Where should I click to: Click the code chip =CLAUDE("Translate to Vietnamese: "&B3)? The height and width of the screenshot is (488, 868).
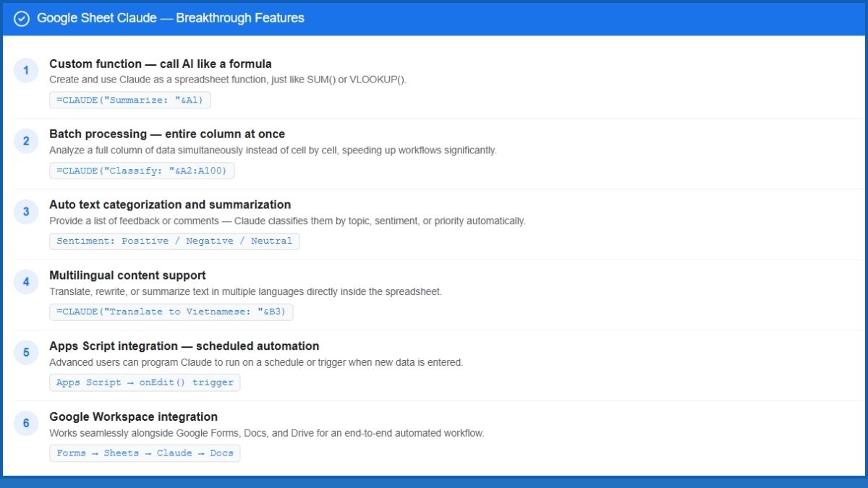pyautogui.click(x=171, y=312)
